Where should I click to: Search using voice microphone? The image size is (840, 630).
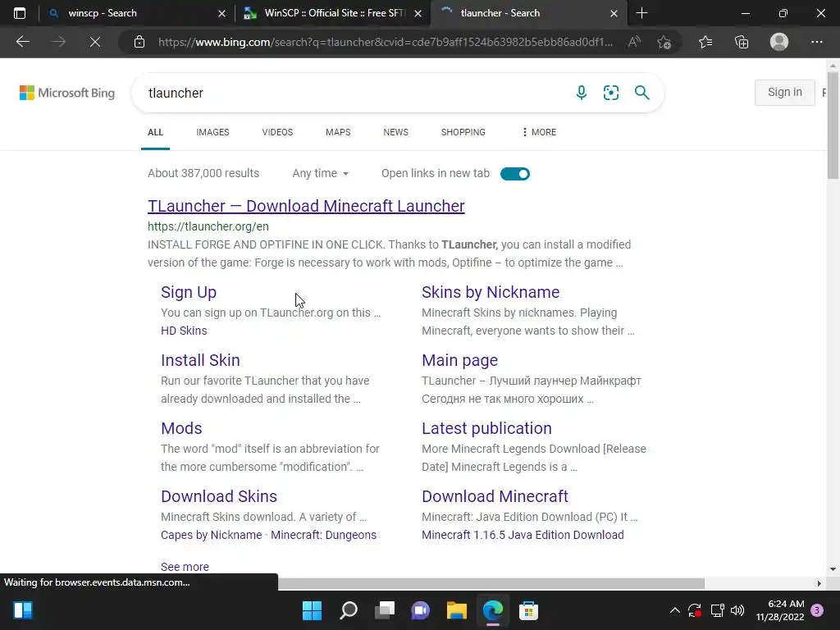[x=582, y=93]
